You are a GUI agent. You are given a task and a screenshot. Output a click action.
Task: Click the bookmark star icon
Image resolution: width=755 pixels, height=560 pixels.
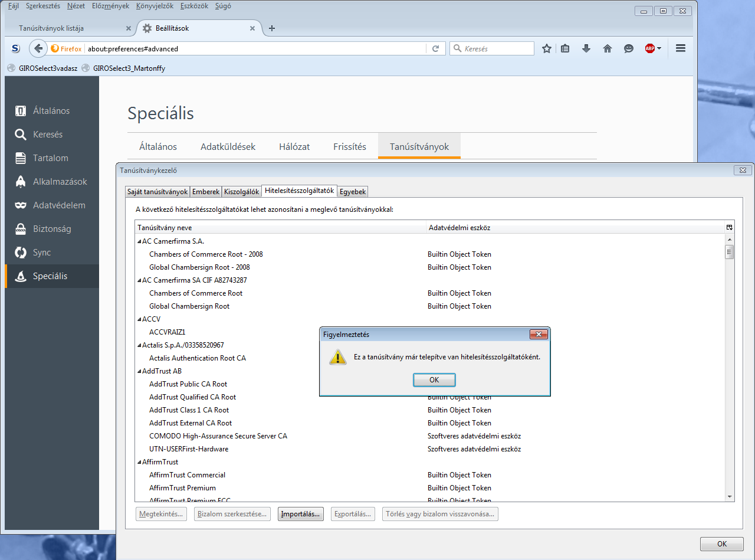pyautogui.click(x=547, y=49)
